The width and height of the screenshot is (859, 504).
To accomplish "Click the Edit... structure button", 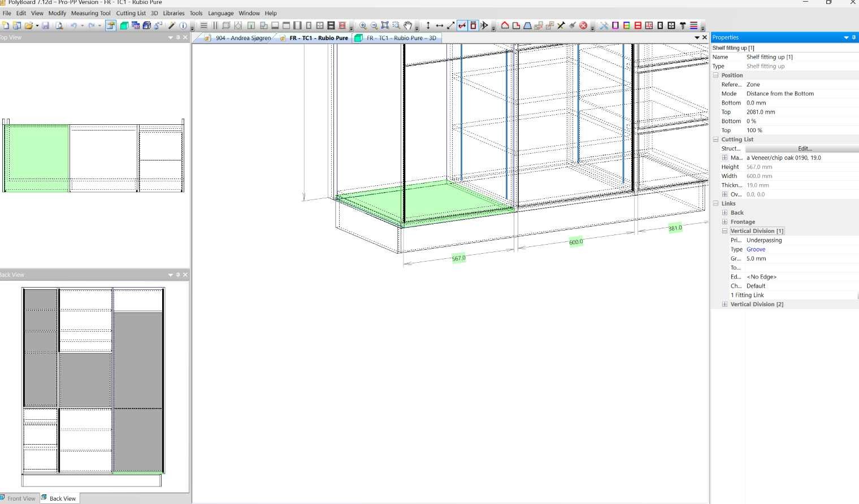I will [804, 149].
